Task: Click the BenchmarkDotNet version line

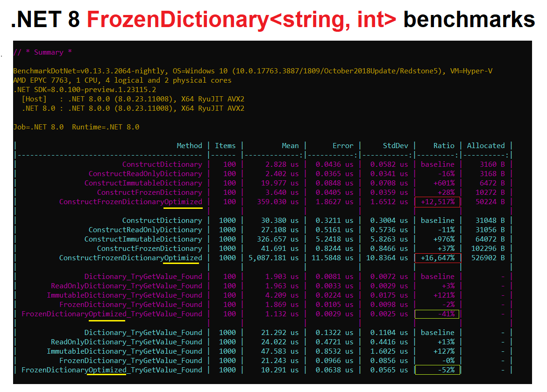Action: (x=253, y=71)
